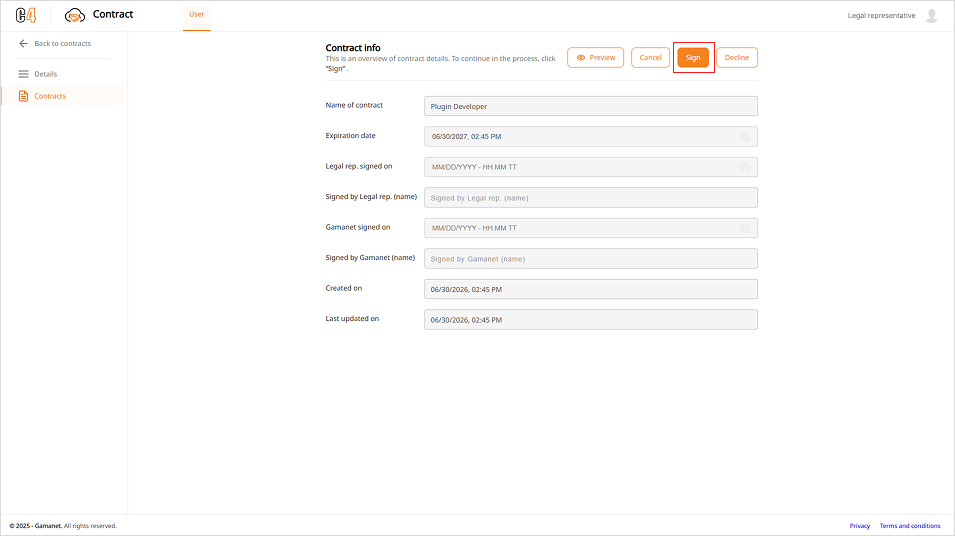Click the Created on field

tap(591, 289)
